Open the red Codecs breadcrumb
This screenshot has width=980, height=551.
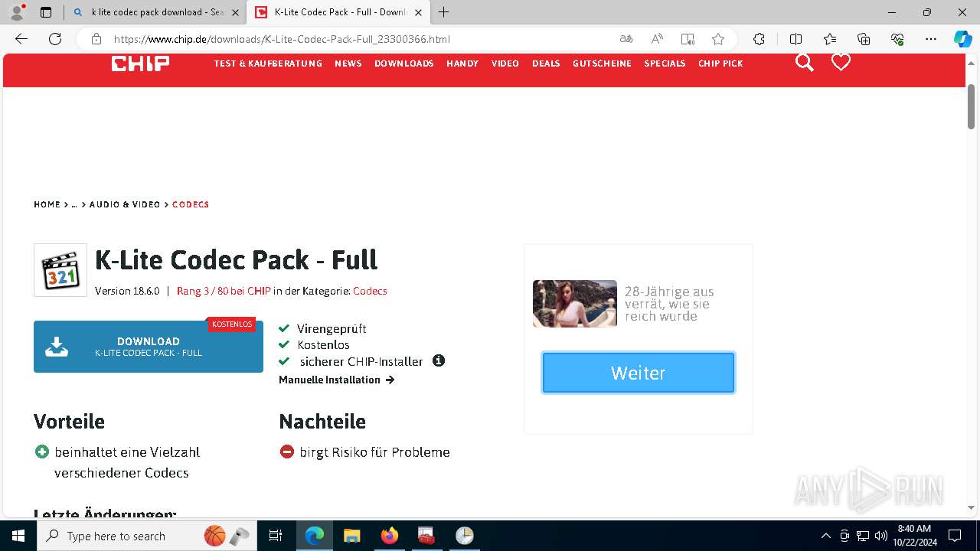click(x=191, y=204)
